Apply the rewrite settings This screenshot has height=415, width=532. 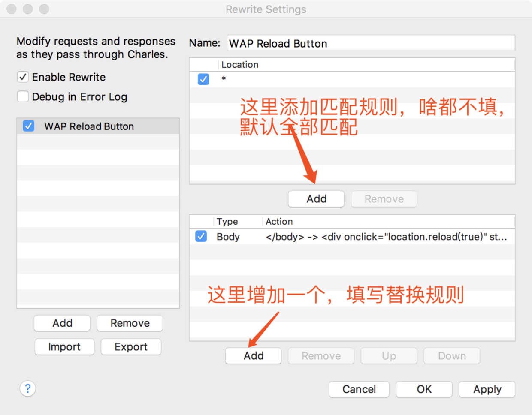487,389
